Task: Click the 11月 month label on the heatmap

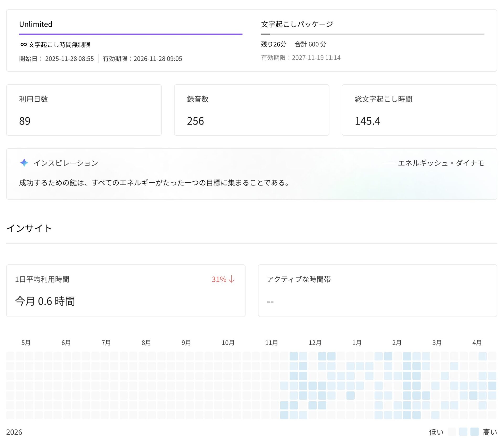Action: coord(272,342)
